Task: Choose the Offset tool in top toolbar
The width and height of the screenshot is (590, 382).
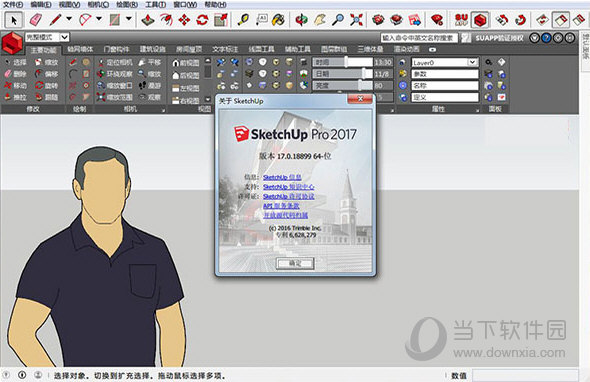Action: point(166,20)
